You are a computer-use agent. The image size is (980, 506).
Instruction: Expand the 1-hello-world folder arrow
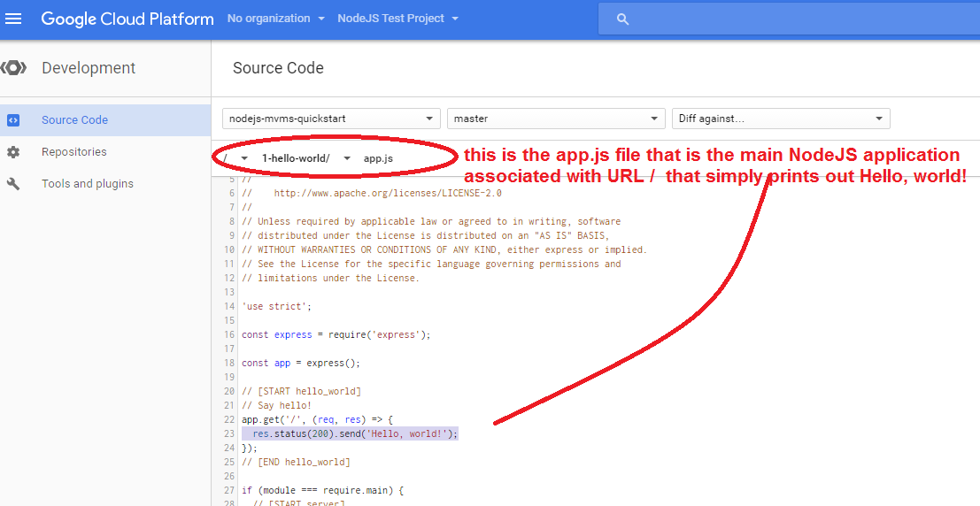[347, 158]
